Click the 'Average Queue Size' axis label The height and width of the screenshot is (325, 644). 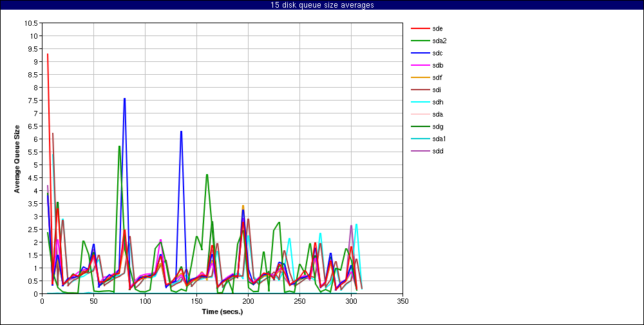[17, 159]
